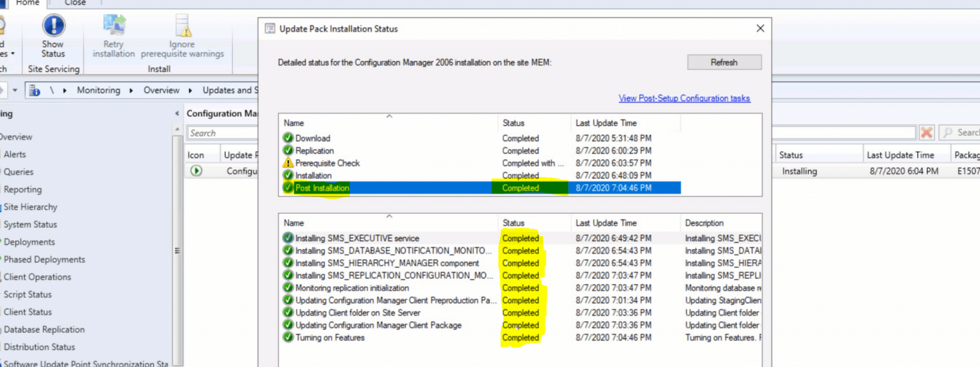Click check icon beside Installing SMS_EXECUTIVE service
This screenshot has width=980, height=367.
288,238
